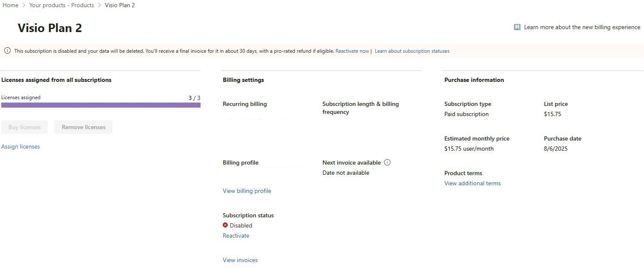Click the Purchase information heading
The width and height of the screenshot is (644, 268).
tap(474, 80)
